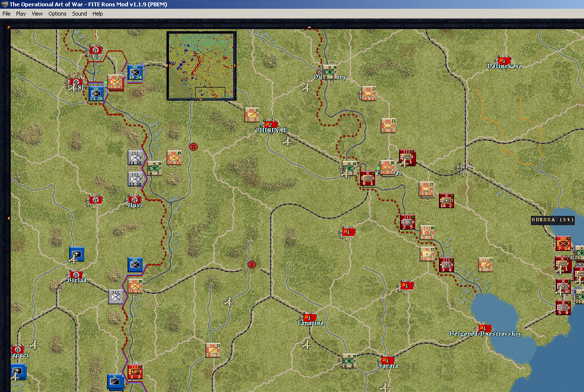Select the tan artillery unit 2 3
Screen dimensions: 584x392
427,232
